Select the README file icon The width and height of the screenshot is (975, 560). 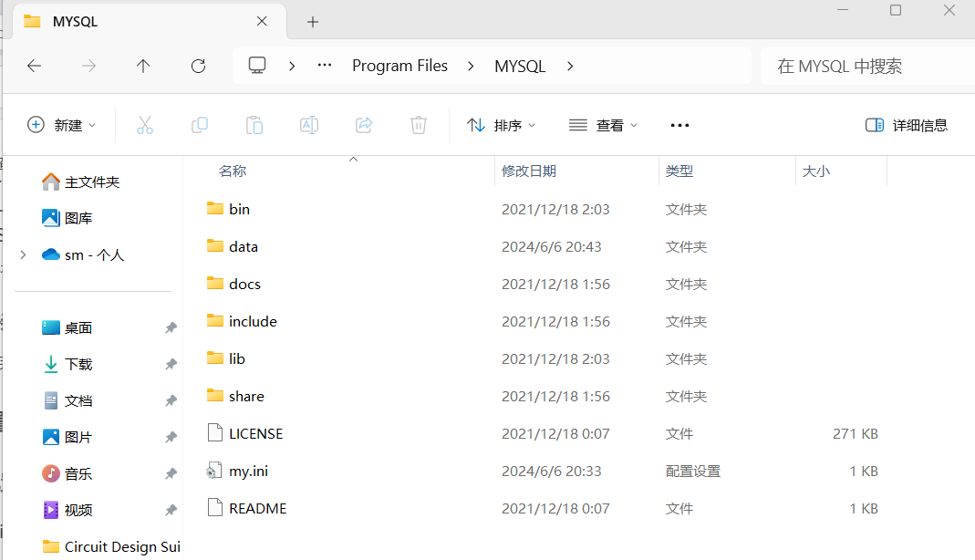tap(215, 507)
